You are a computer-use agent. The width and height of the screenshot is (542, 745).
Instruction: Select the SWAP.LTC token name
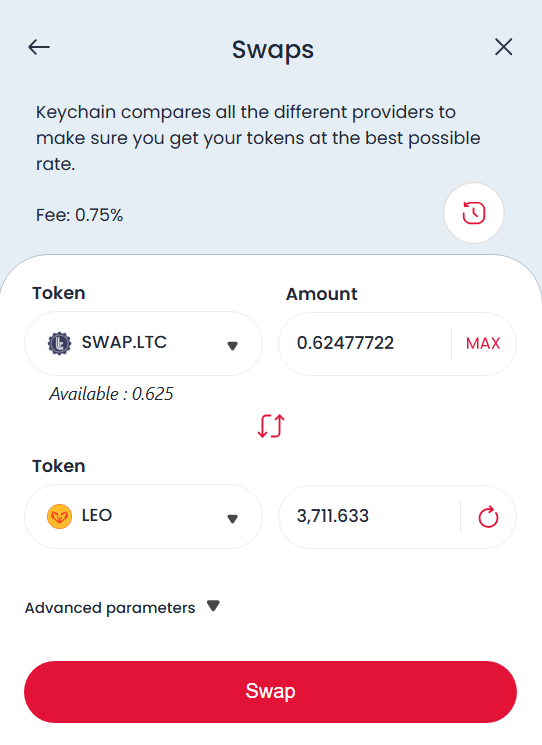coord(124,342)
